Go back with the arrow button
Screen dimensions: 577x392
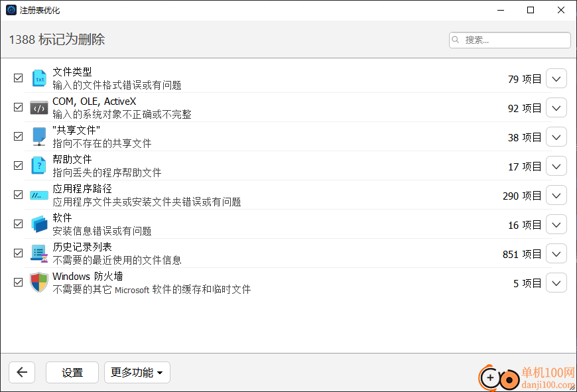[x=22, y=372]
